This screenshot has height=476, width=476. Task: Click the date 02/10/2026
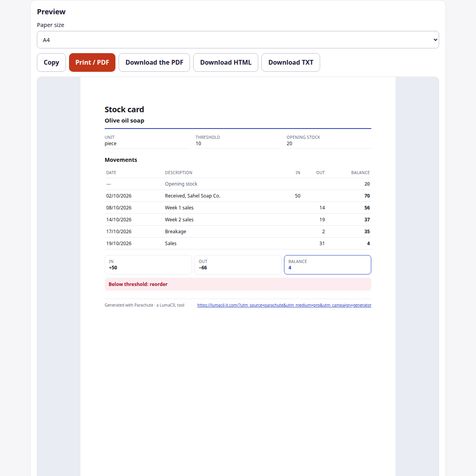click(119, 196)
